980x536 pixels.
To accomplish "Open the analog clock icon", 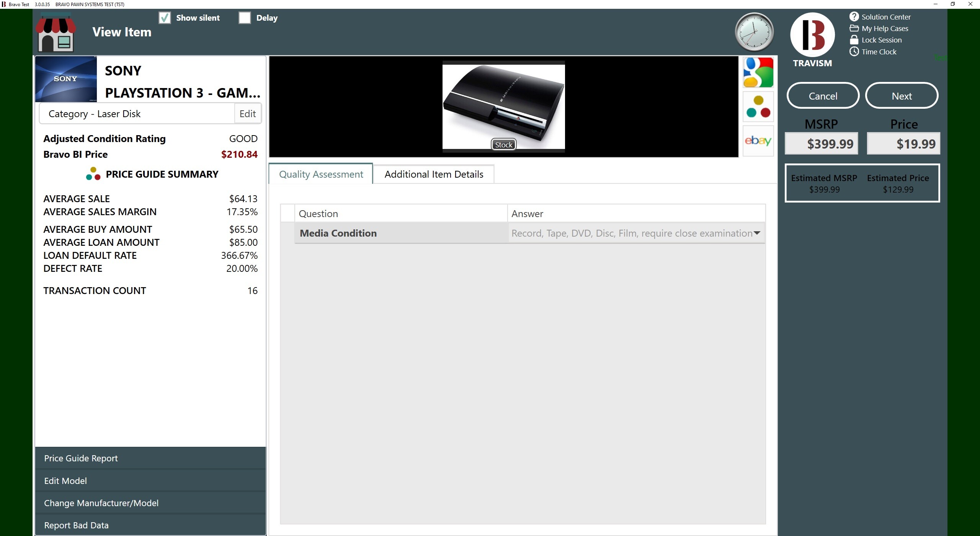I will point(754,32).
